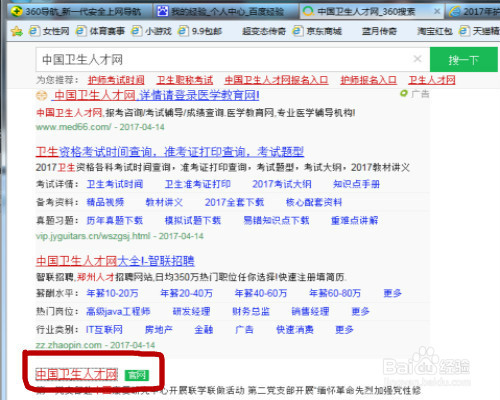The width and height of the screenshot is (500, 400).
Task: Open the 年薪60-80万 salary link
Action: [335, 293]
